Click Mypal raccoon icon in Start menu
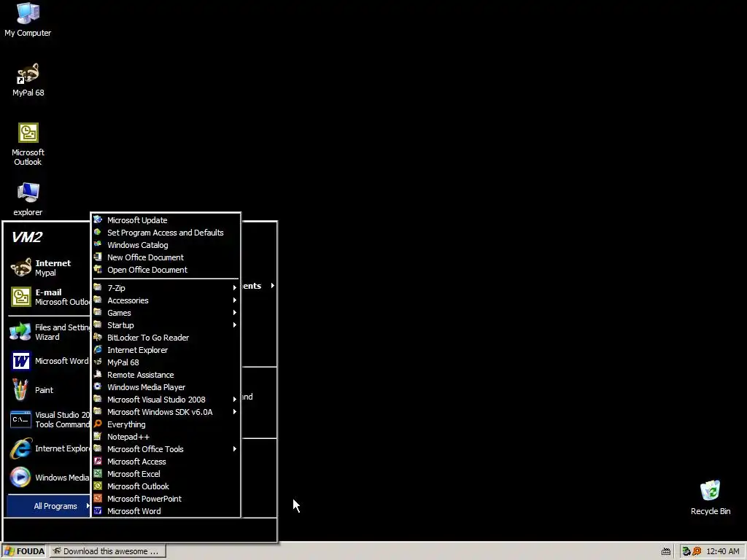This screenshot has width=747, height=560. click(21, 268)
